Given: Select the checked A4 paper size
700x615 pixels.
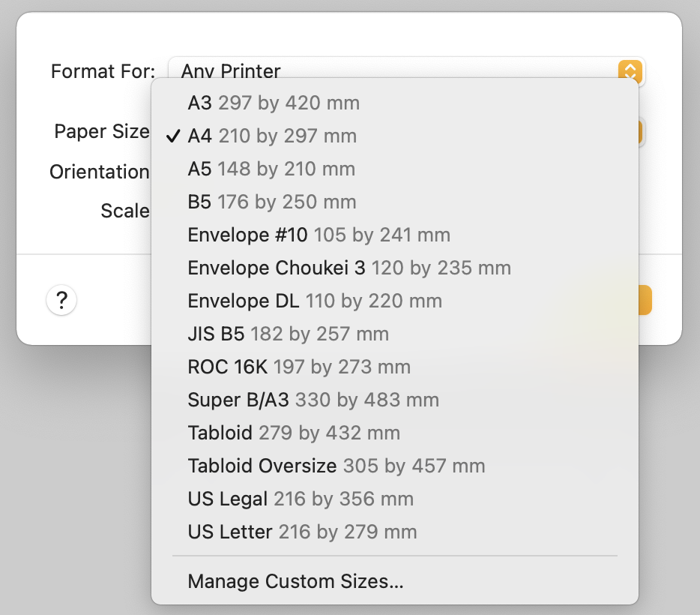Looking at the screenshot, I should tap(272, 136).
